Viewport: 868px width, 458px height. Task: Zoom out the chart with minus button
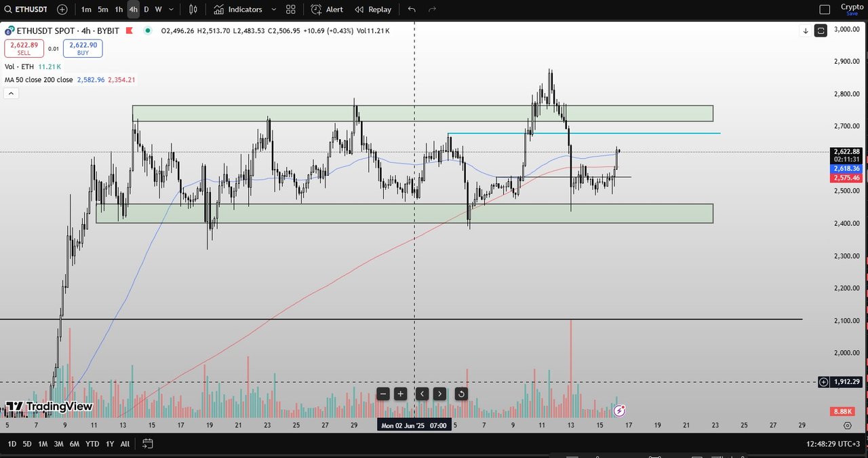383,394
